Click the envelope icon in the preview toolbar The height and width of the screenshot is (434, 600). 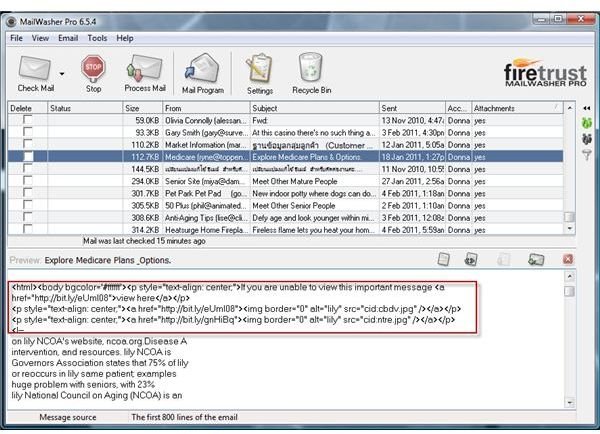click(536, 259)
